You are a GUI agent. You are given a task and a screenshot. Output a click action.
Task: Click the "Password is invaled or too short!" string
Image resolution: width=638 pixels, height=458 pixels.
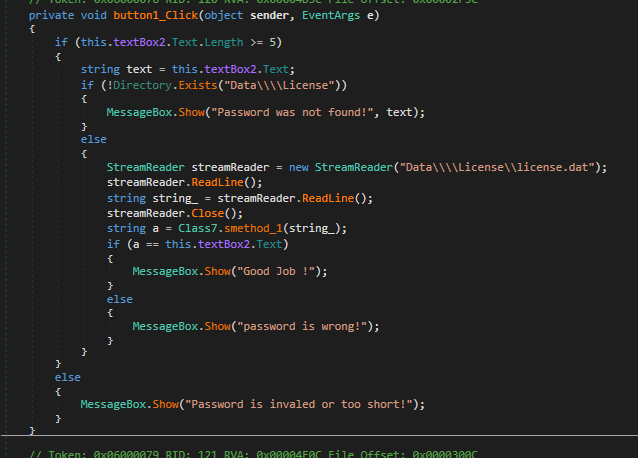coord(307,404)
